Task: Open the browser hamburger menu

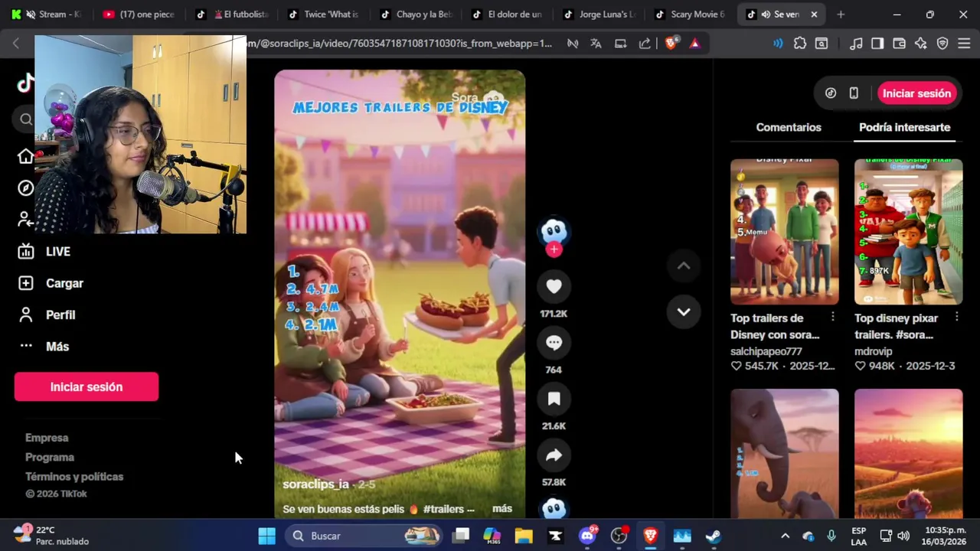Action: (964, 44)
